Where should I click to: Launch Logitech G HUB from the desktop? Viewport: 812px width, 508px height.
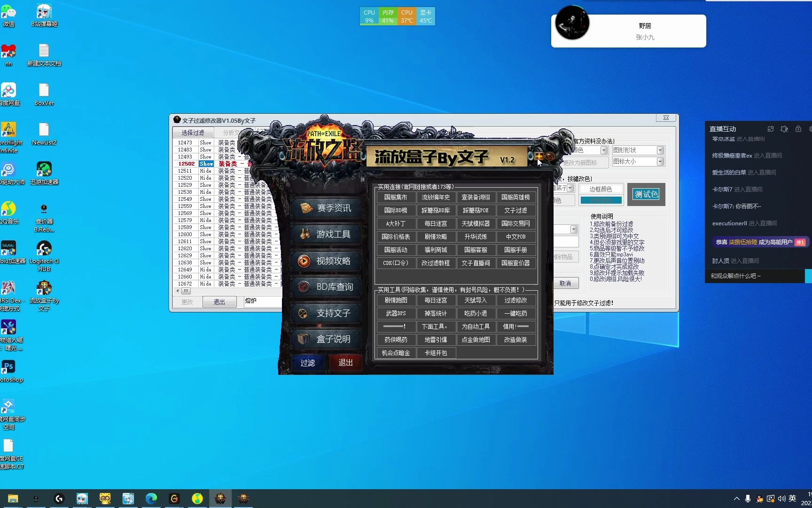(44, 257)
